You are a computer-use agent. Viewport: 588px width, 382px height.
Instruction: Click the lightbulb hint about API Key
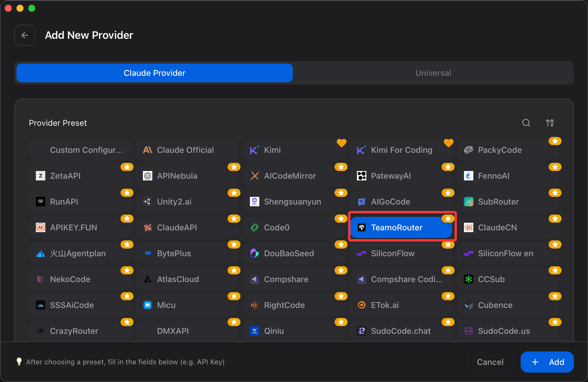pos(121,362)
